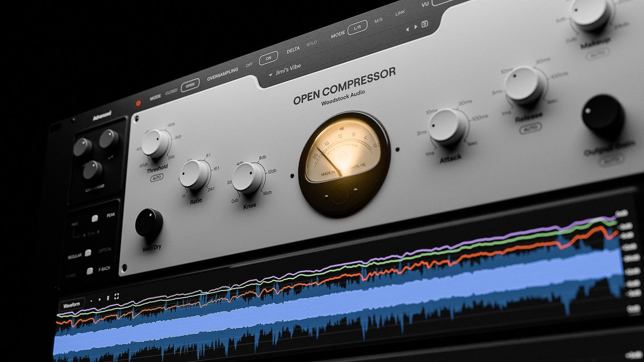Click the red power bypass icon
The image size is (644, 362).
138,103
